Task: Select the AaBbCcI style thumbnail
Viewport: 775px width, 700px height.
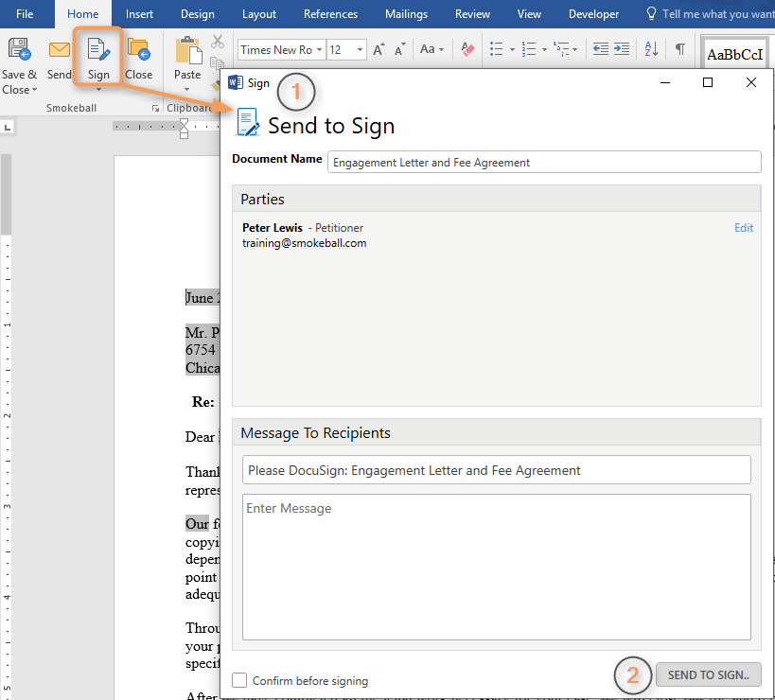Action: [x=735, y=53]
